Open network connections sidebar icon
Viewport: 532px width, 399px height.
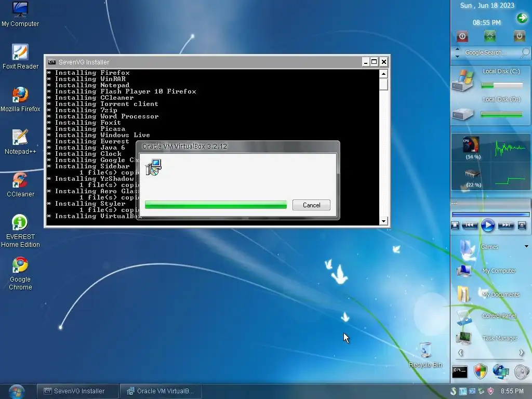[501, 371]
